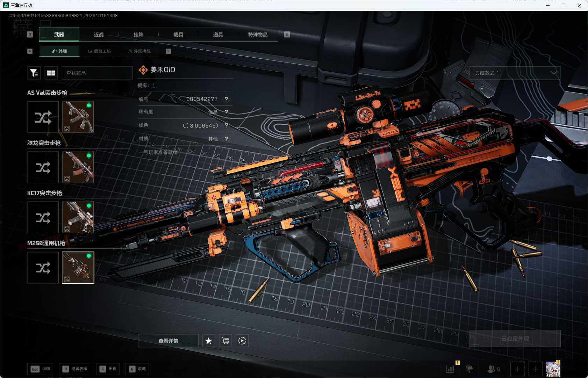Expand the 典藏款式 1 dropdown
This screenshot has width=588, height=378.
click(515, 73)
